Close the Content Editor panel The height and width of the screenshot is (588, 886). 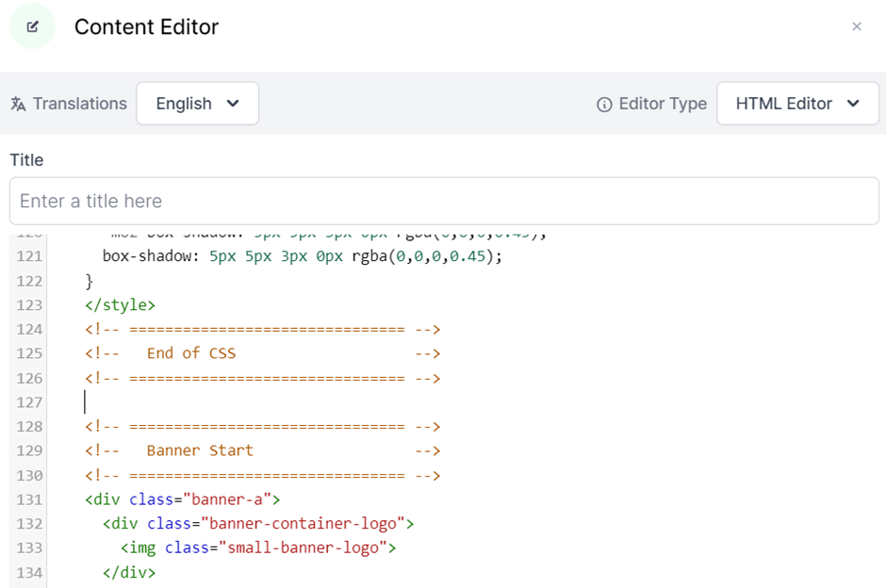pos(856,26)
